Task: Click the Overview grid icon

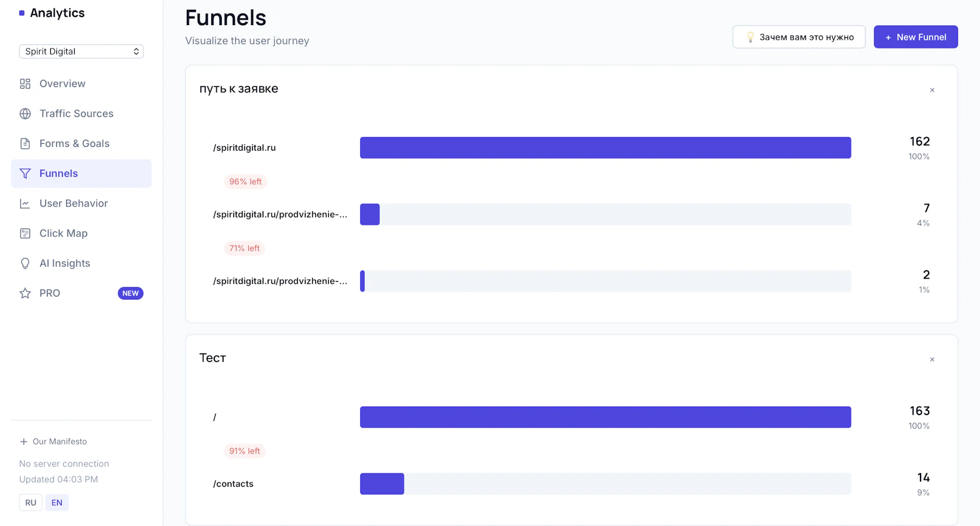Action: click(25, 84)
